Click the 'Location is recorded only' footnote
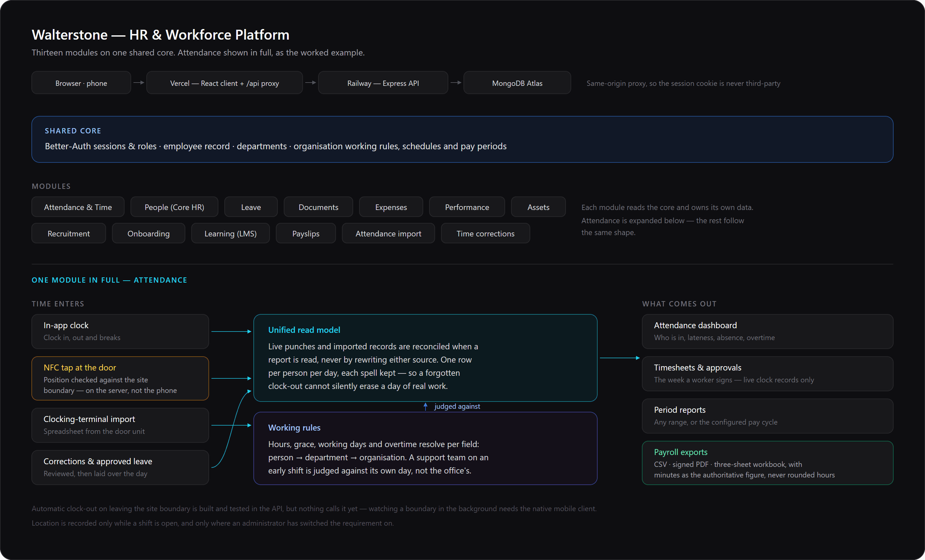Viewport: 925px width, 560px height. pos(212,523)
